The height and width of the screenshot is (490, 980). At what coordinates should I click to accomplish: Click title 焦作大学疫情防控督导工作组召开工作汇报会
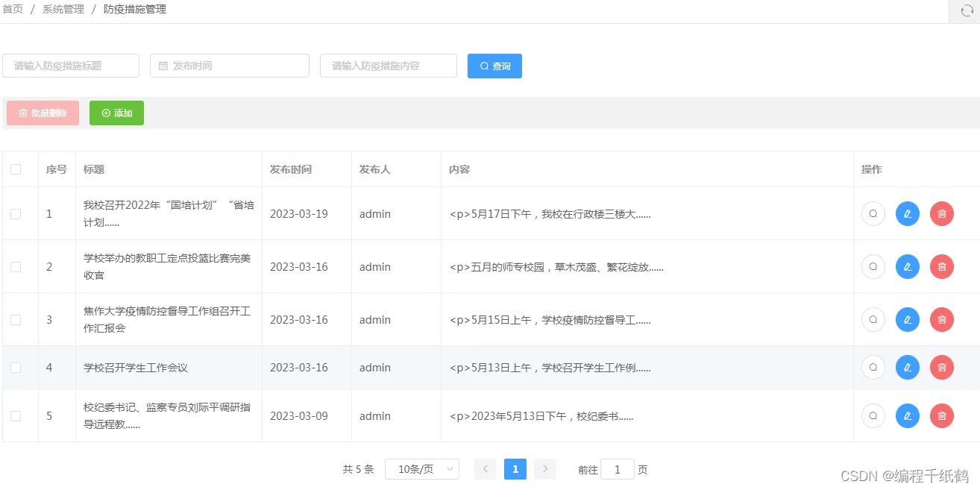167,320
